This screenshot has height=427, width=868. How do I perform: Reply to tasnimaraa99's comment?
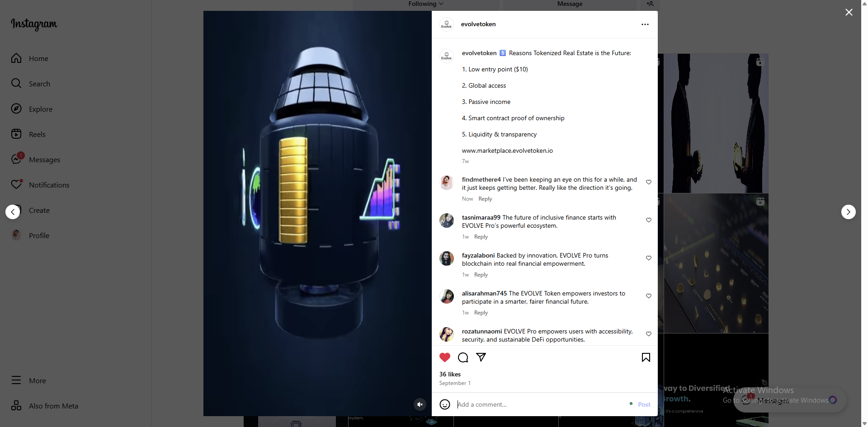coord(481,237)
